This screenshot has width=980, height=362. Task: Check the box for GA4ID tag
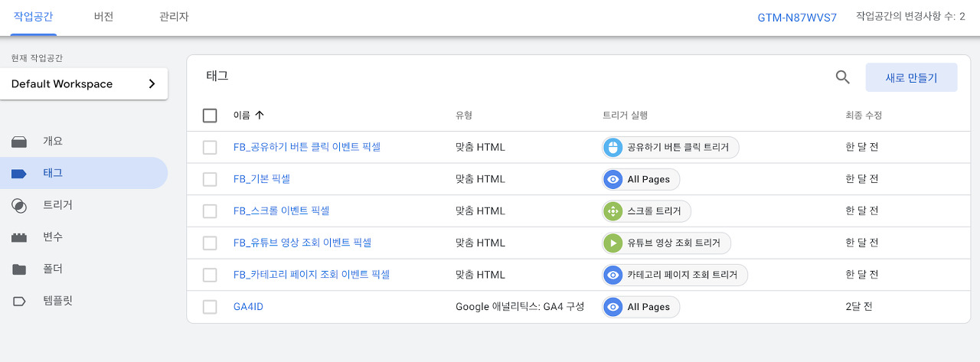210,307
